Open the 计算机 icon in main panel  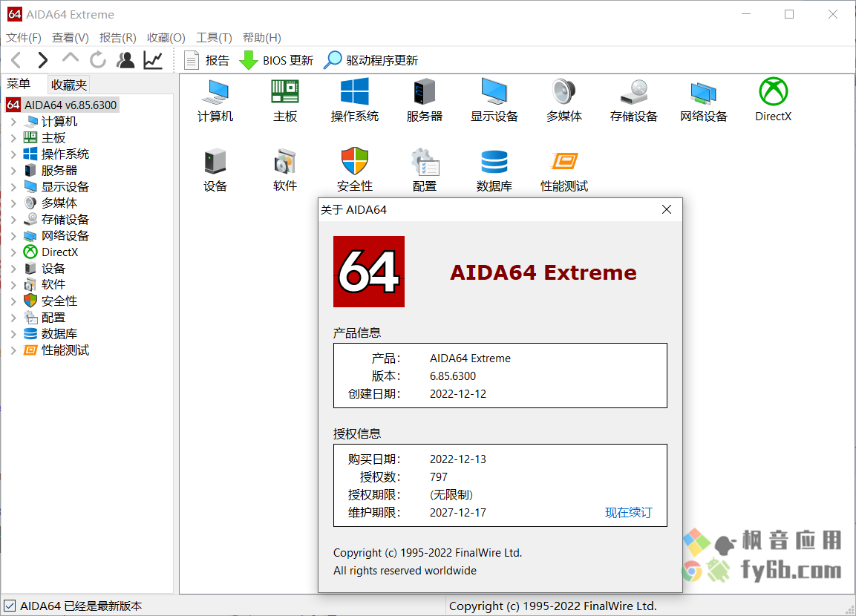pyautogui.click(x=215, y=100)
